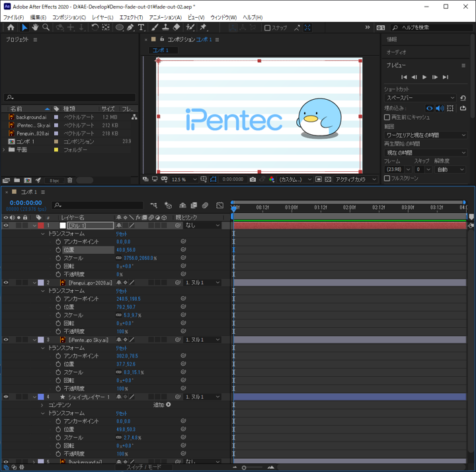Image resolution: width=476 pixels, height=472 pixels.
Task: Jump to first frame in Preview
Action: 404,77
